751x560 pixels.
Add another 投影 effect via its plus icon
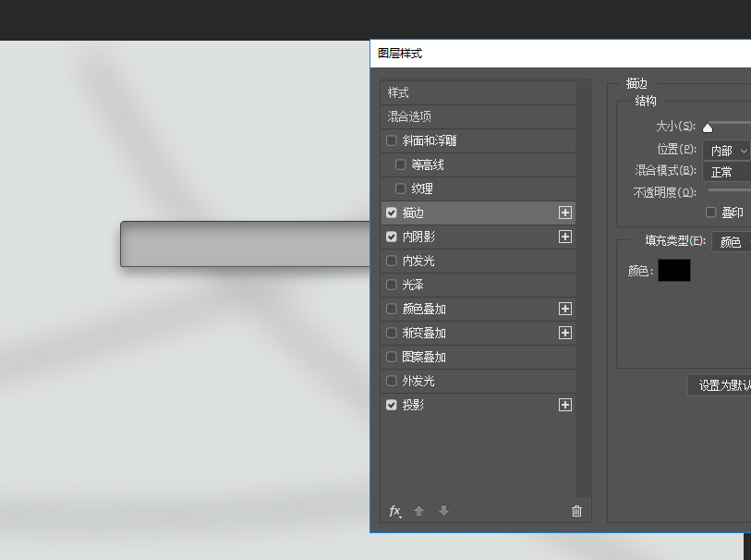coord(564,405)
